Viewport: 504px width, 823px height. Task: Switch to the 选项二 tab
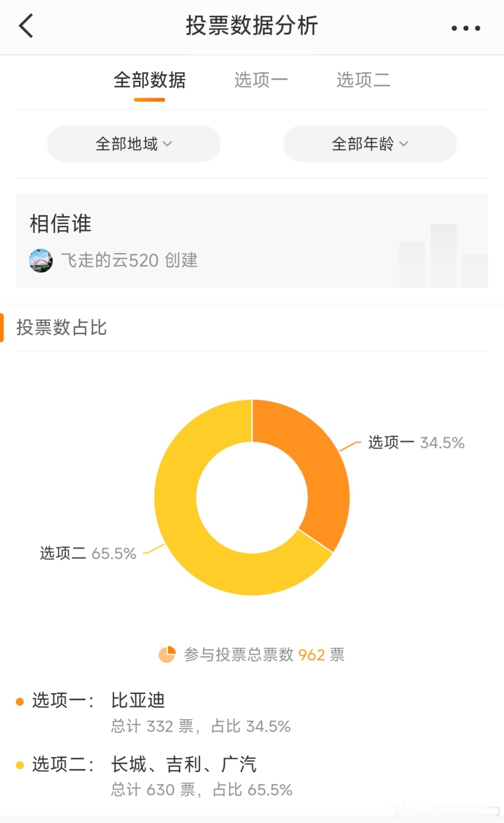click(x=363, y=80)
